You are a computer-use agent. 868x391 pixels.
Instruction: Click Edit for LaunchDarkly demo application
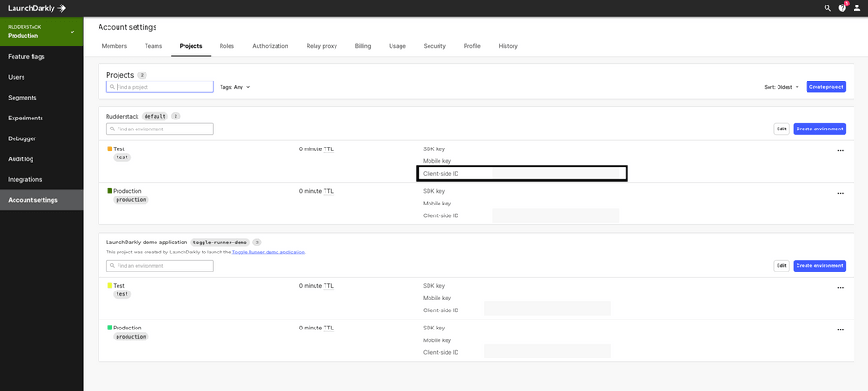coord(781,266)
